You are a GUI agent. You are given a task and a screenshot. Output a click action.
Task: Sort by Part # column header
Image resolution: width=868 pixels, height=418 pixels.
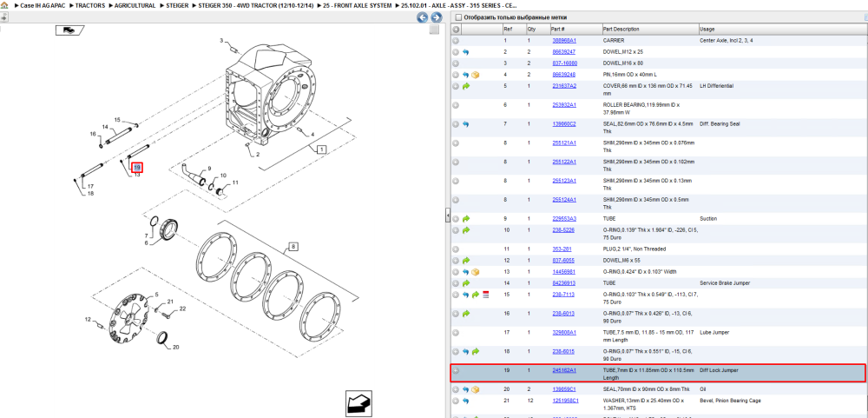click(x=557, y=29)
